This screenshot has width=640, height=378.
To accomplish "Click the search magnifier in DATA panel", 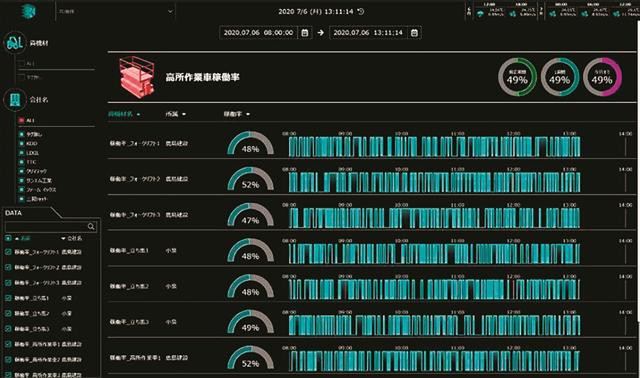I will [91, 226].
